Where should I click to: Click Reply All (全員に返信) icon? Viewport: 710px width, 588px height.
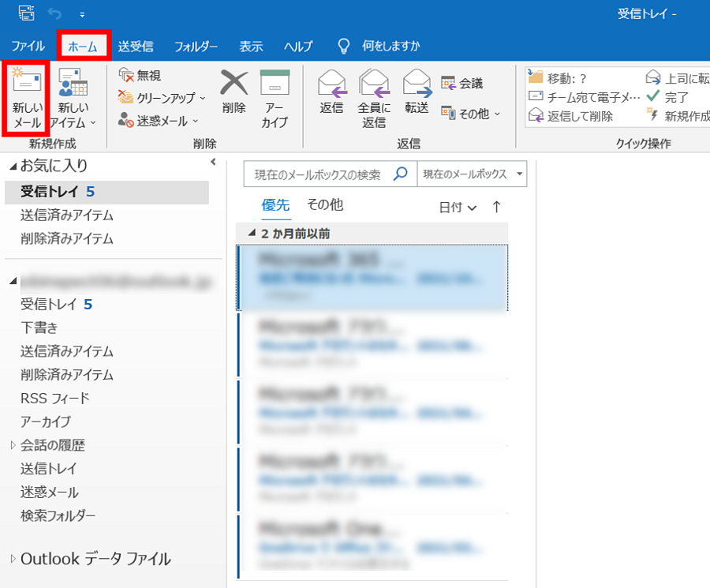coord(374,83)
